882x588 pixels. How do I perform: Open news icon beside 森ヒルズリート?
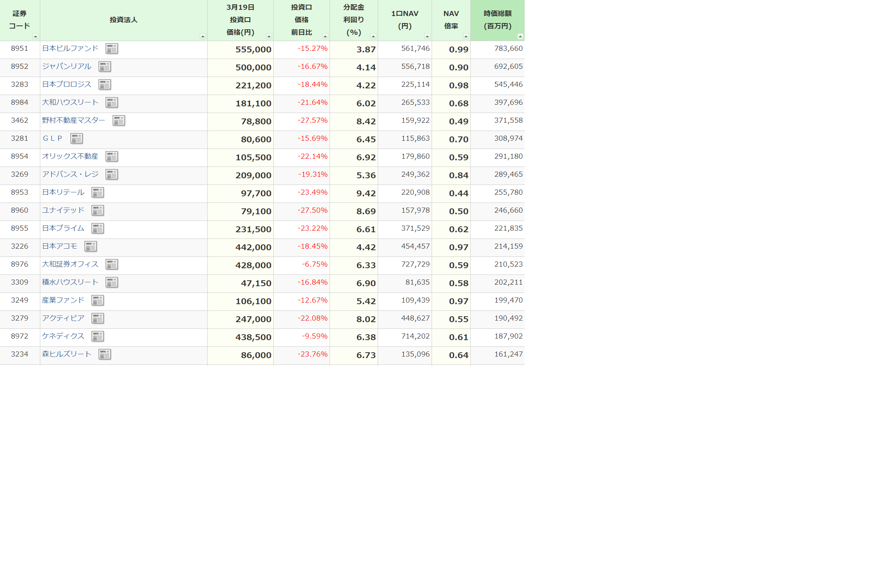click(x=105, y=355)
